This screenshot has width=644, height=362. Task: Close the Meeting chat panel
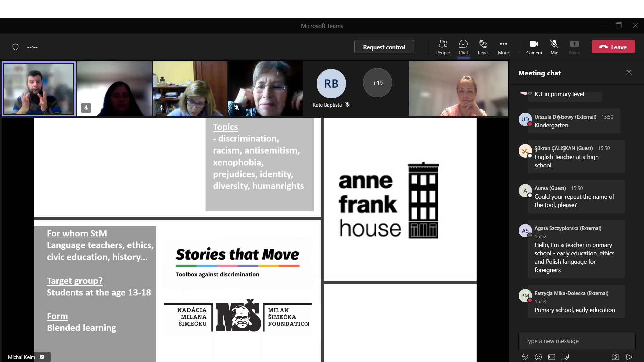pos(629,73)
